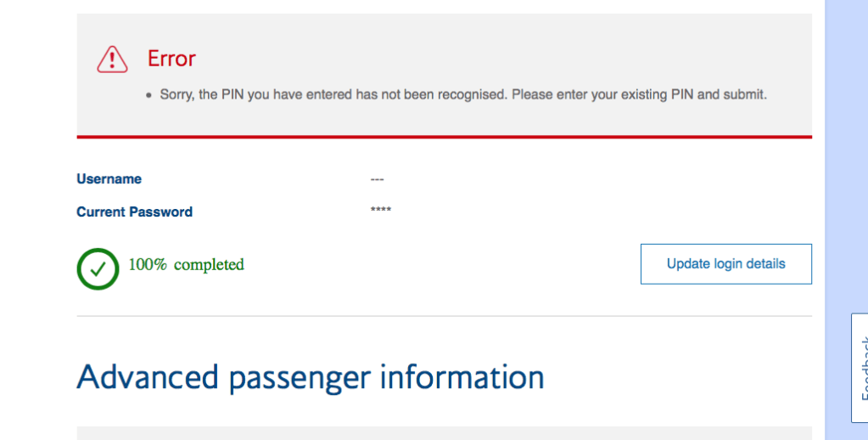Click the 100% completed status text
868x440 pixels.
pos(186,264)
